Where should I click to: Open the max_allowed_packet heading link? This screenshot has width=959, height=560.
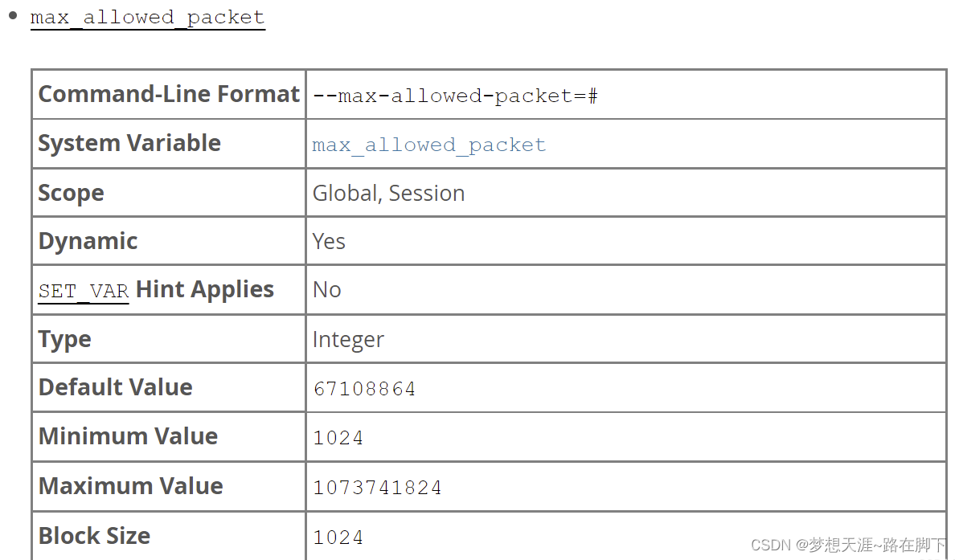pyautogui.click(x=147, y=18)
